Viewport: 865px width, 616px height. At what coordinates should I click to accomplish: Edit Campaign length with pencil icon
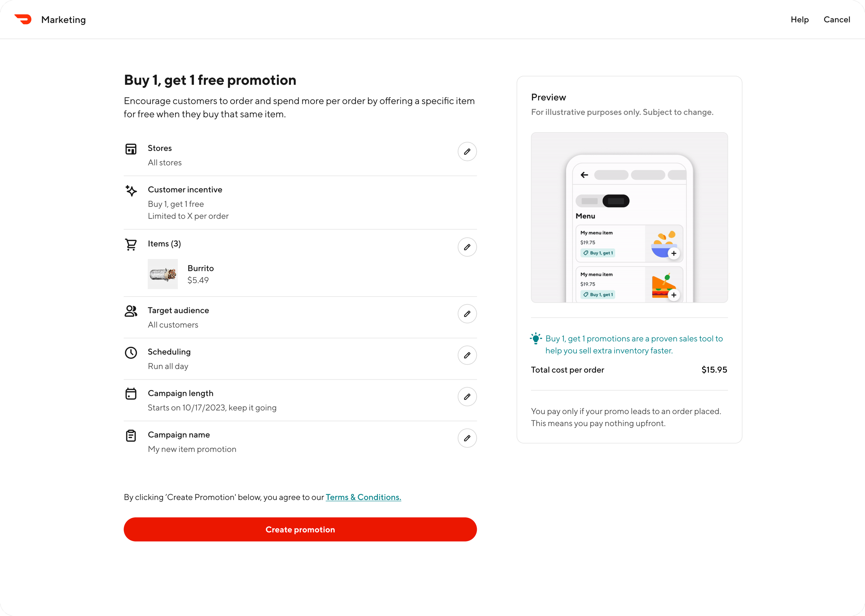coord(467,396)
